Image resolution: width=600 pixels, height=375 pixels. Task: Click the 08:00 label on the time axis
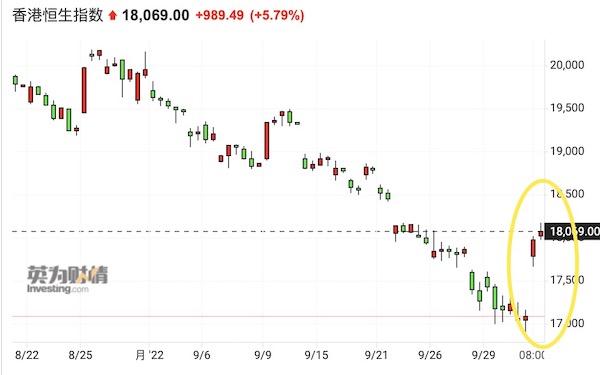(532, 355)
